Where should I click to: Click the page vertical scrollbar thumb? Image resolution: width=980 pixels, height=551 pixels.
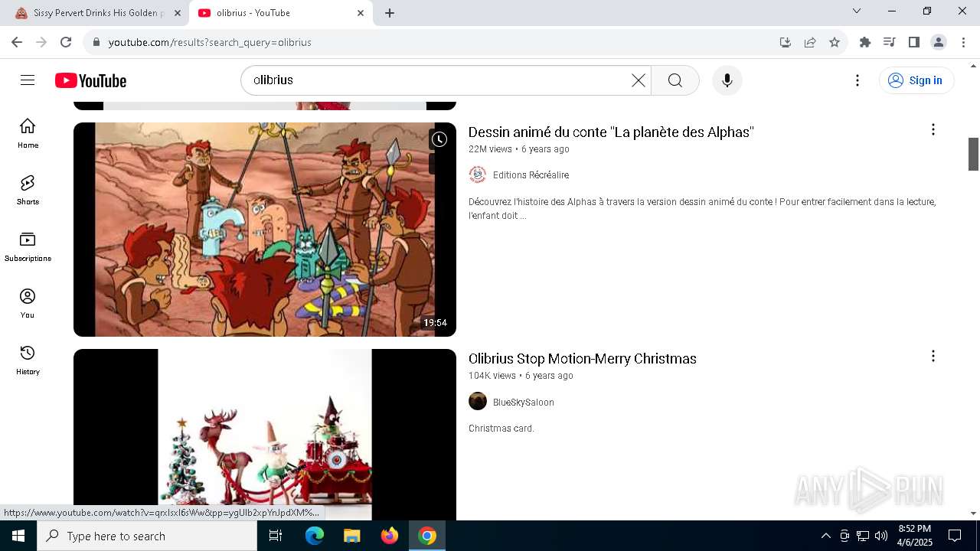(973, 154)
